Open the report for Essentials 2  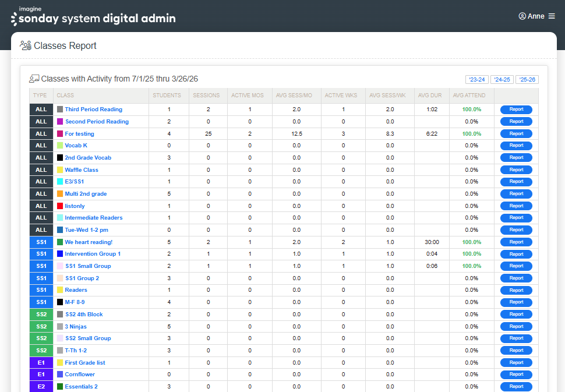coord(516,386)
